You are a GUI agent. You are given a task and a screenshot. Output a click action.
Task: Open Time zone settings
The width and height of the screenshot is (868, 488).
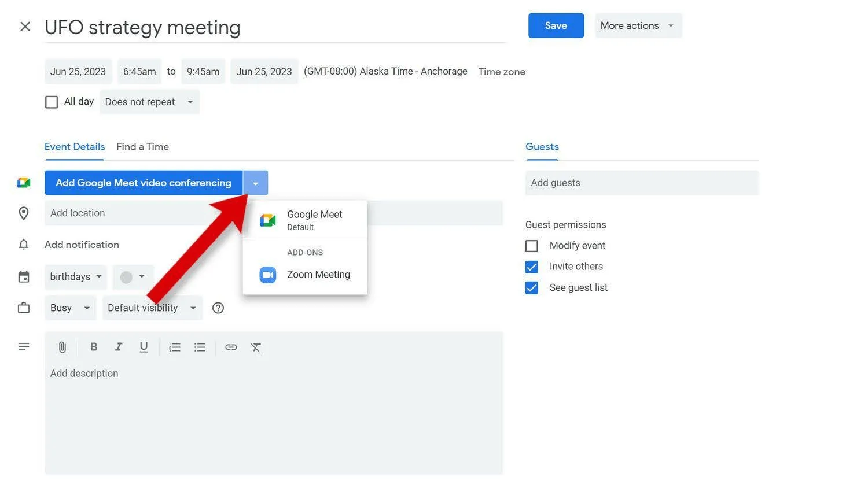coord(502,72)
